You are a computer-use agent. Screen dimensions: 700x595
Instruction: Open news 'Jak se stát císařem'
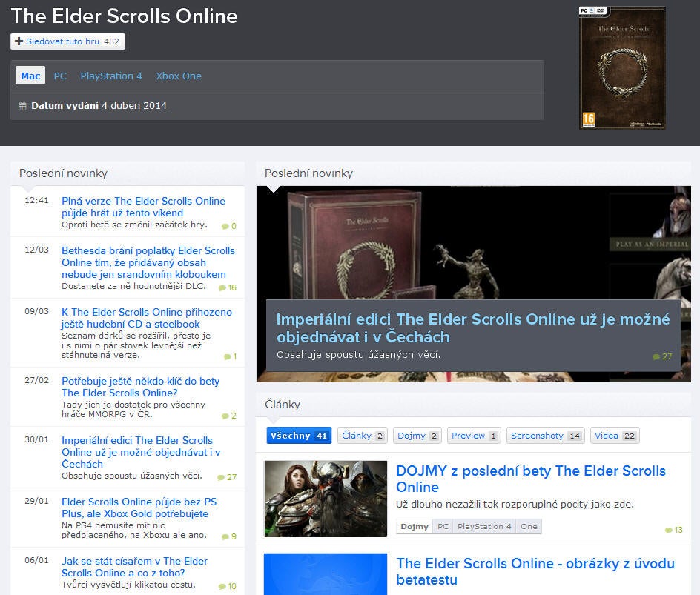[134, 567]
